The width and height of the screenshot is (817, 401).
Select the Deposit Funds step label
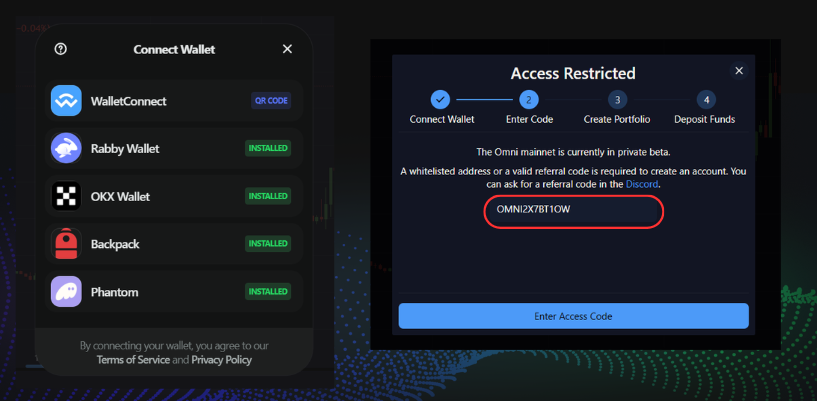tap(704, 119)
